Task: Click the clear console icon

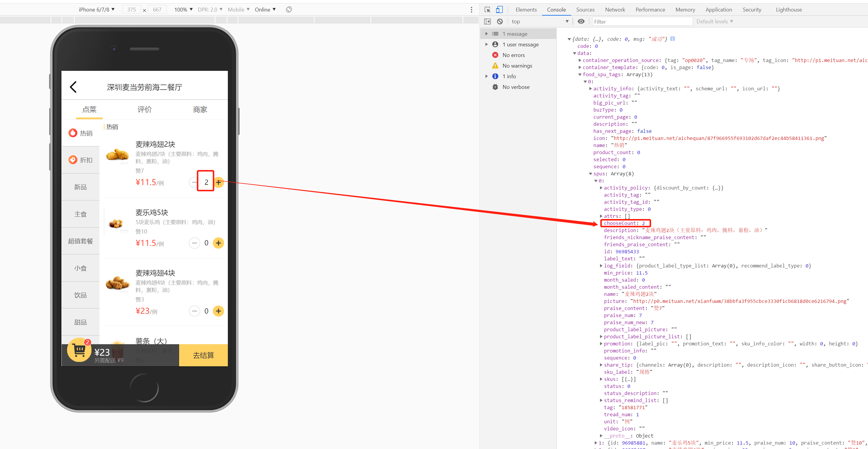Action: 500,22
